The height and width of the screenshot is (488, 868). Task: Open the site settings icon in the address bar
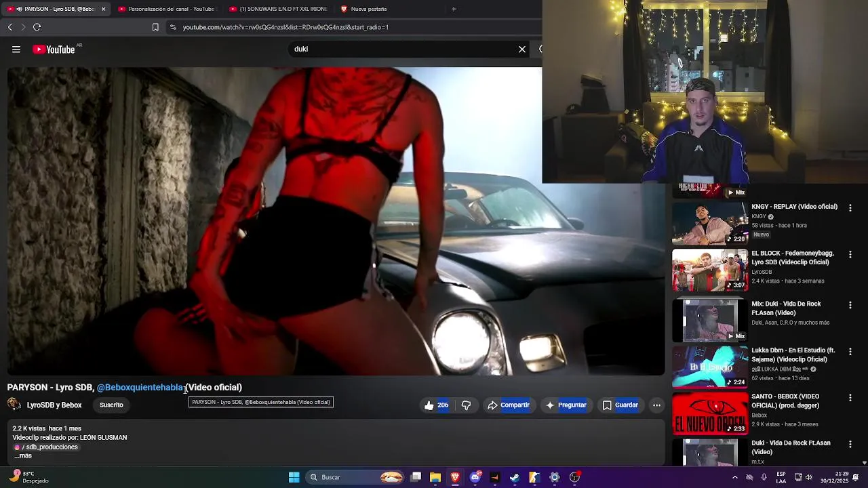coord(173,27)
